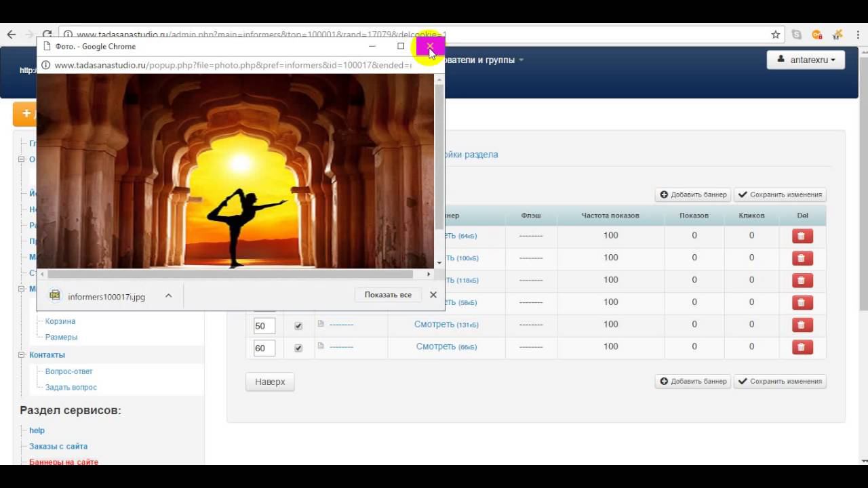
Task: Dismiss the popup's downloads bar with the X
Action: (433, 295)
